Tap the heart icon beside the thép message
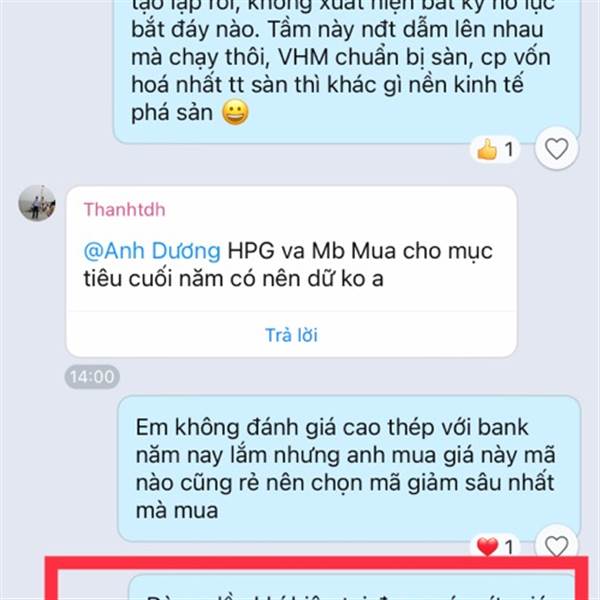600x600 pixels. coord(556,545)
